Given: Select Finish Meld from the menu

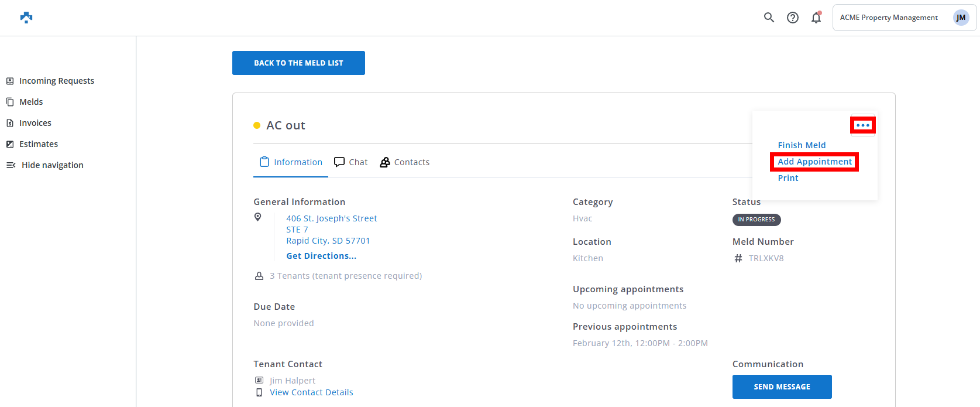Looking at the screenshot, I should pyautogui.click(x=802, y=145).
